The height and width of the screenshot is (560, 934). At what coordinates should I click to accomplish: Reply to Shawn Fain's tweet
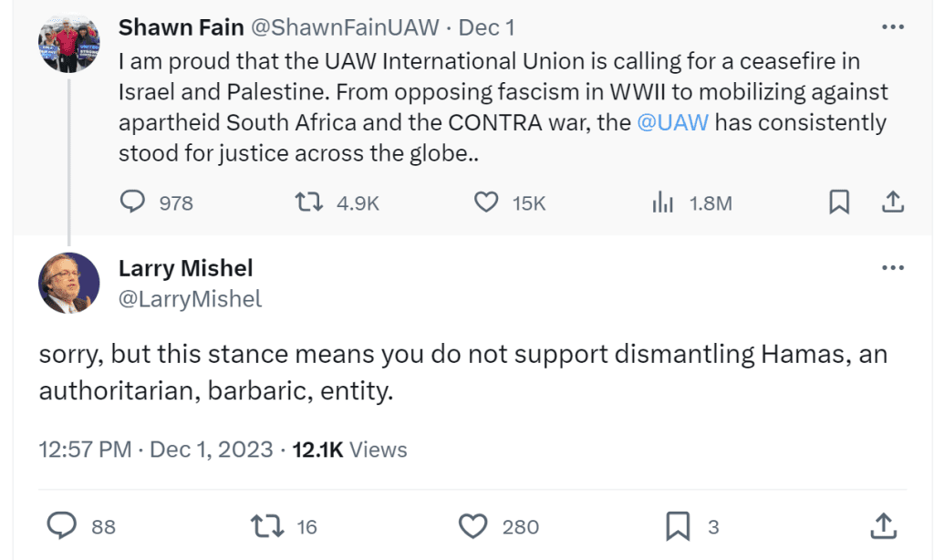135,202
